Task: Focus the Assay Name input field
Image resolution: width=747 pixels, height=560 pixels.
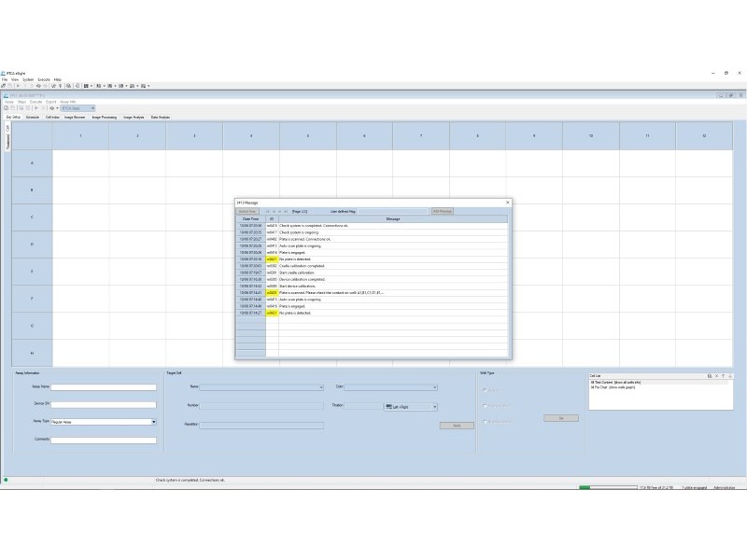Action: coord(104,387)
